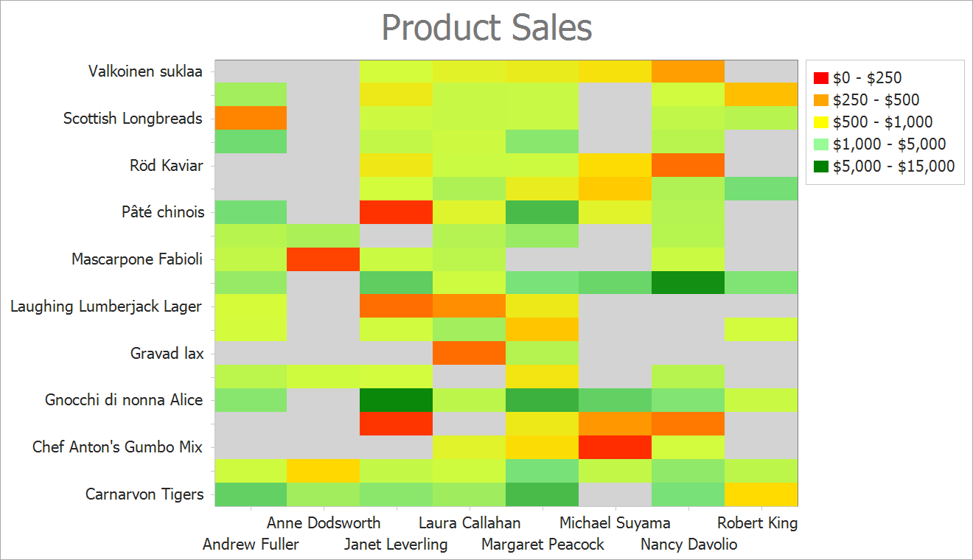The height and width of the screenshot is (560, 973).
Task: Click the Margaret Peacock axis label
Action: (543, 545)
